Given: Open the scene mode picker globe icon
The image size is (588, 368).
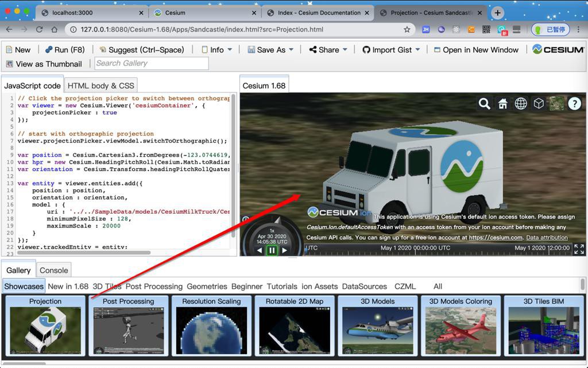Looking at the screenshot, I should click(520, 103).
